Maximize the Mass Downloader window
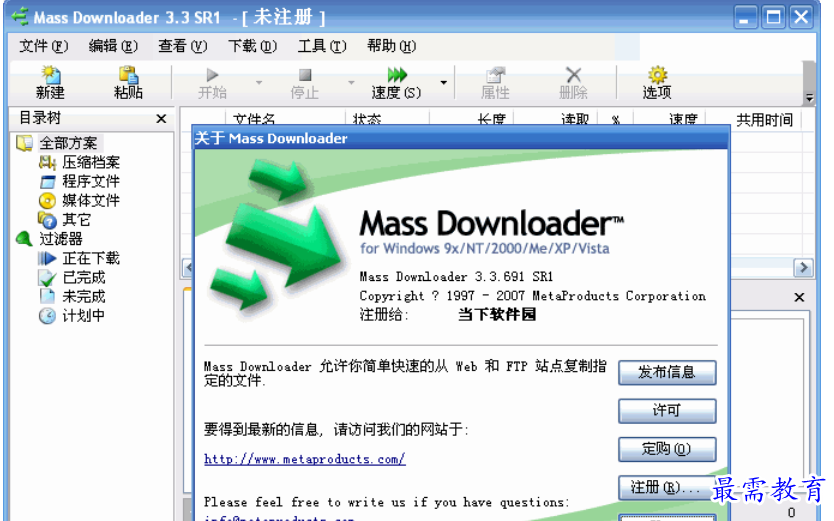The height and width of the screenshot is (521, 834). (x=773, y=18)
